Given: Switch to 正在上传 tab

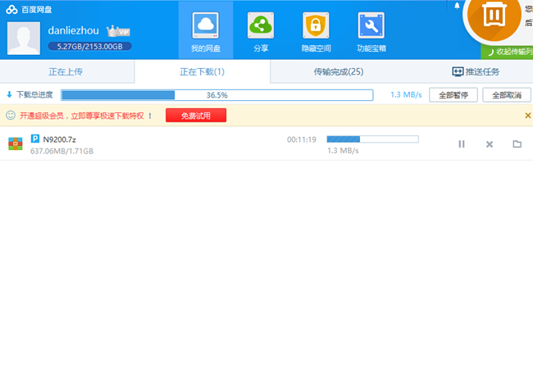Looking at the screenshot, I should tap(66, 72).
